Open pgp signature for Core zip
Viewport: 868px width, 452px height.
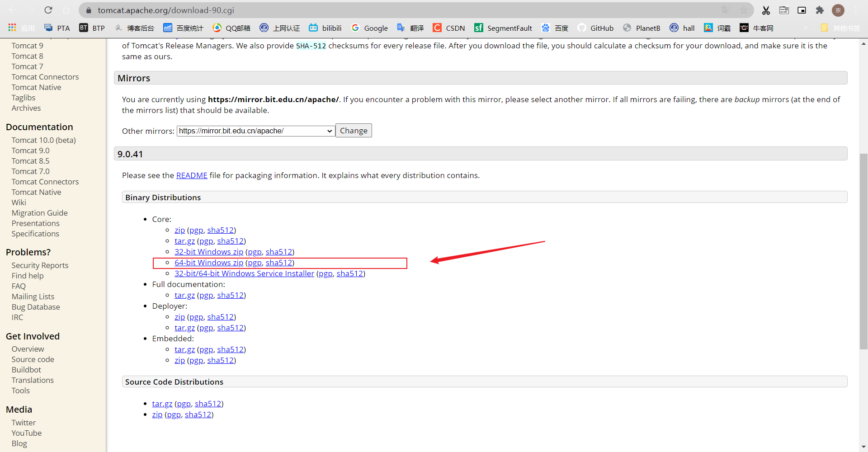pos(196,230)
